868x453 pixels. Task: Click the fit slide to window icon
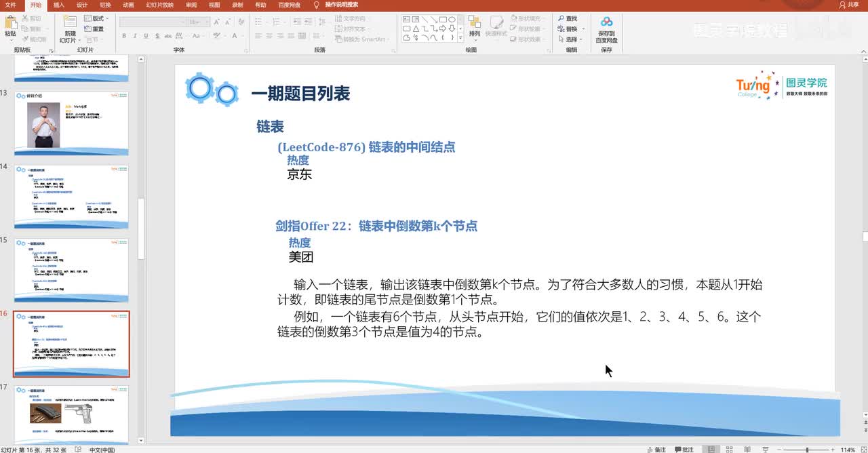pyautogui.click(x=863, y=450)
